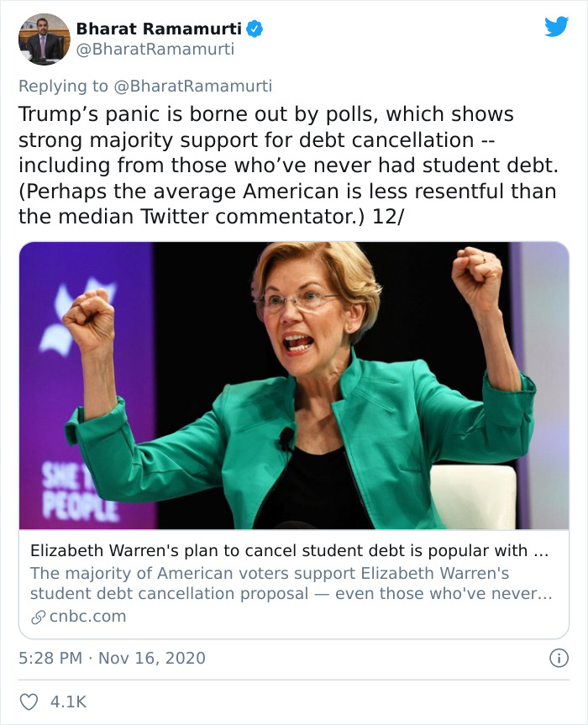Viewport: 588px width, 725px height.
Task: Click the CNBC link preview card
Action: pos(294,580)
